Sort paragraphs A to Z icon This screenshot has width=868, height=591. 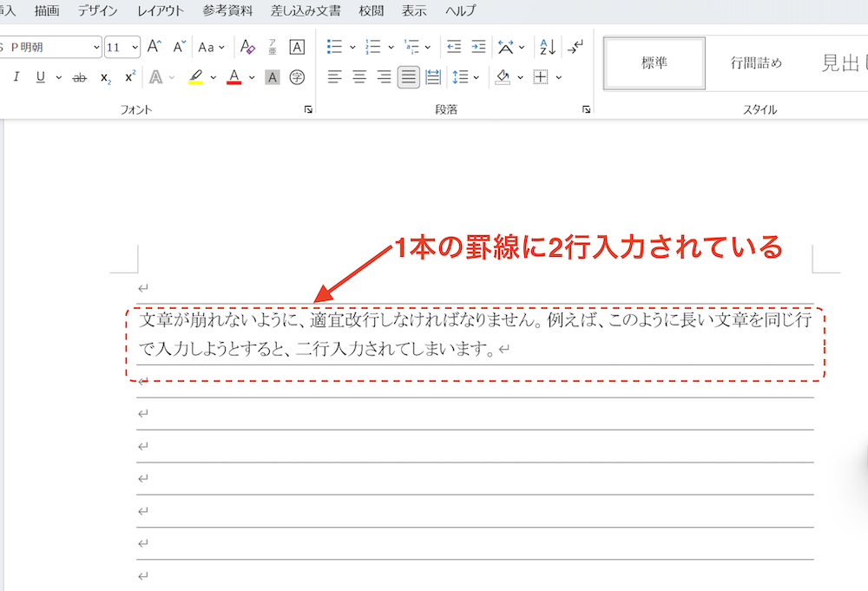click(x=548, y=47)
